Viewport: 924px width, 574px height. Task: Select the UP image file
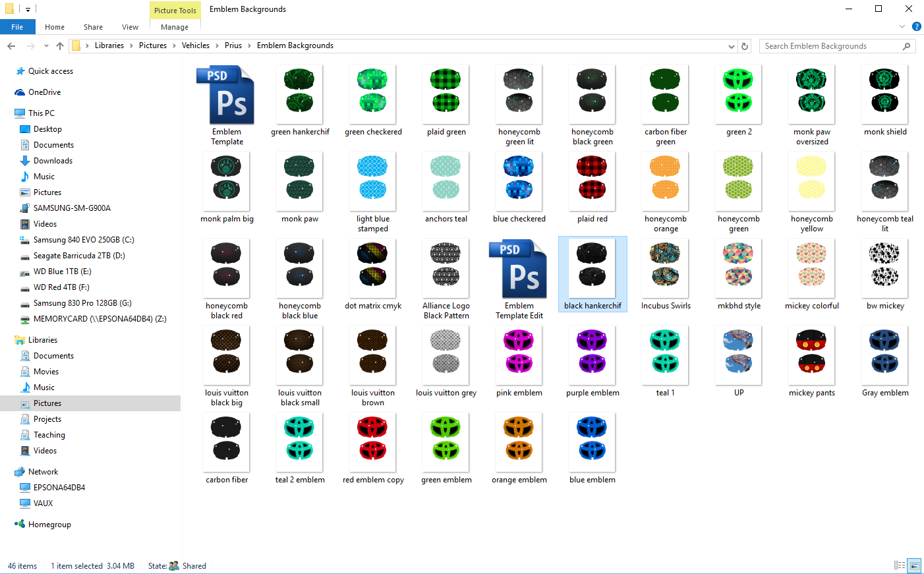tap(739, 356)
